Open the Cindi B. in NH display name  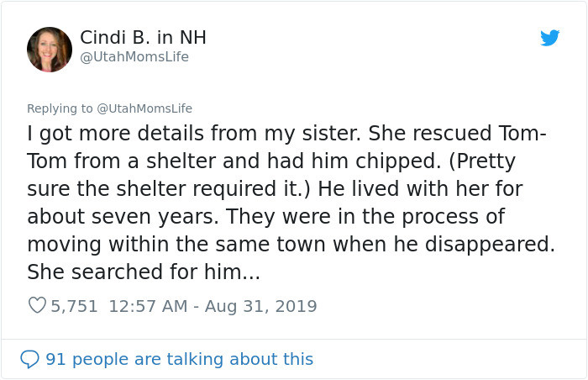point(143,38)
